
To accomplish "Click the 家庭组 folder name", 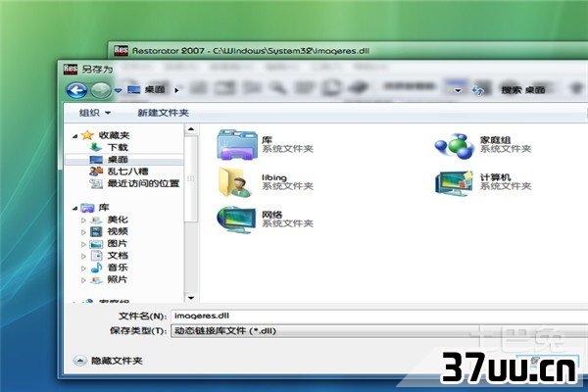I will coord(495,140).
